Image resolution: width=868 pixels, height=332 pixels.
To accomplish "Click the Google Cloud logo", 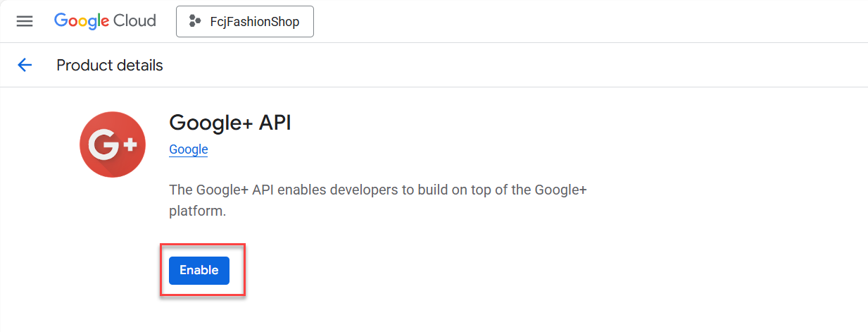I will point(105,21).
